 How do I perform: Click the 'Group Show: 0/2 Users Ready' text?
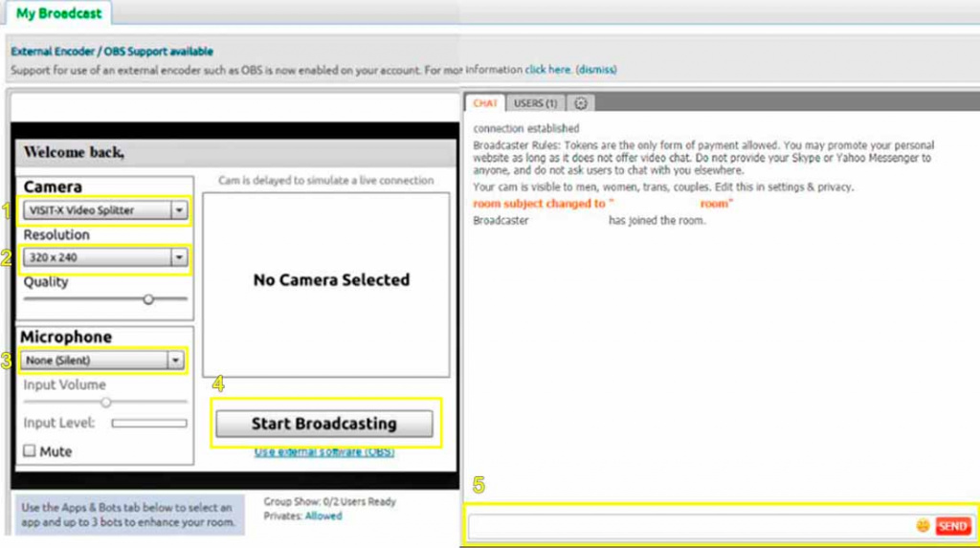click(329, 502)
